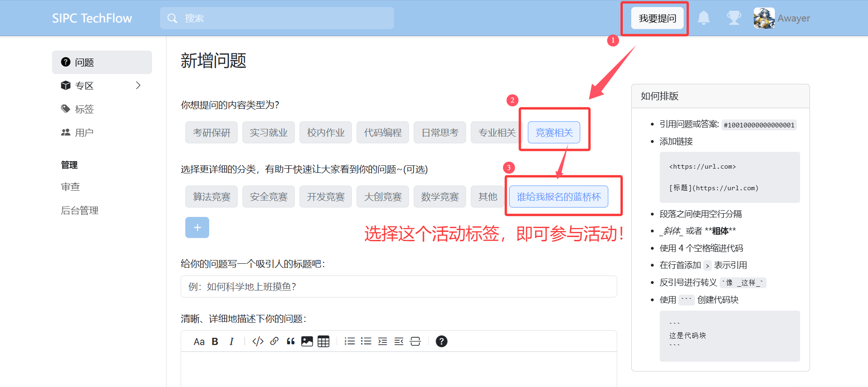The width and height of the screenshot is (868, 387).
Task: Select the 专业相关 content type
Action: pos(497,133)
